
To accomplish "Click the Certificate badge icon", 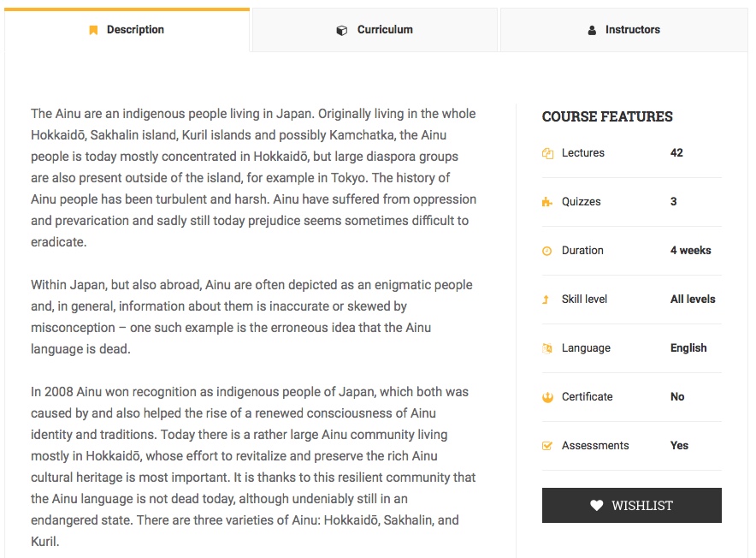I will click(547, 397).
